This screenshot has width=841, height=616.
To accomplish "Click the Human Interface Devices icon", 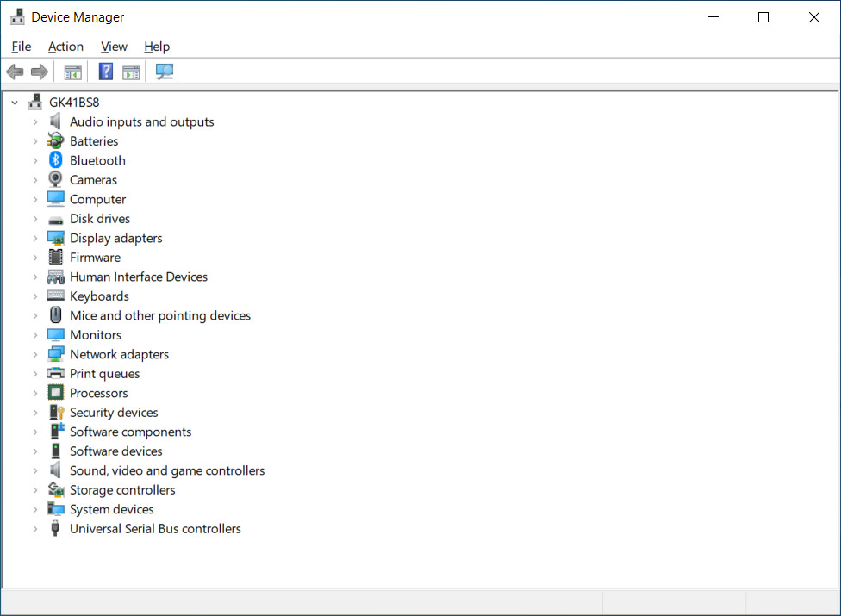I will (55, 277).
